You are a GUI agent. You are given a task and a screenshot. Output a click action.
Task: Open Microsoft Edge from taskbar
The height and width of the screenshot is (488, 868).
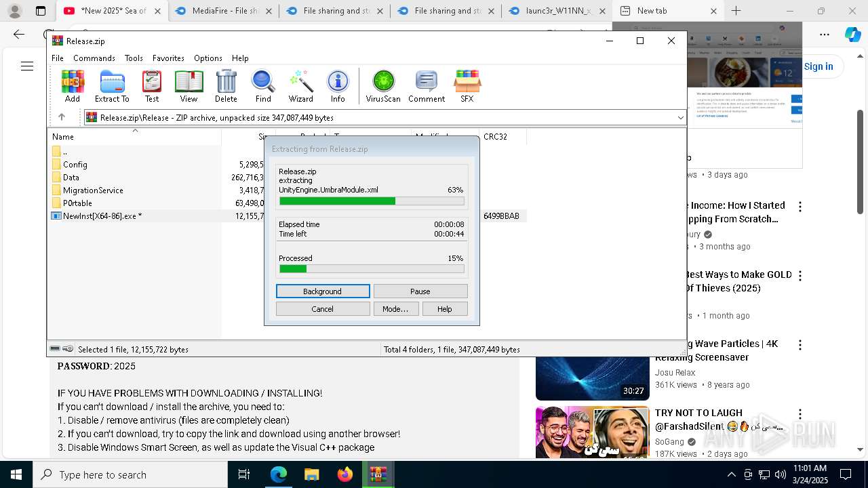click(x=279, y=474)
